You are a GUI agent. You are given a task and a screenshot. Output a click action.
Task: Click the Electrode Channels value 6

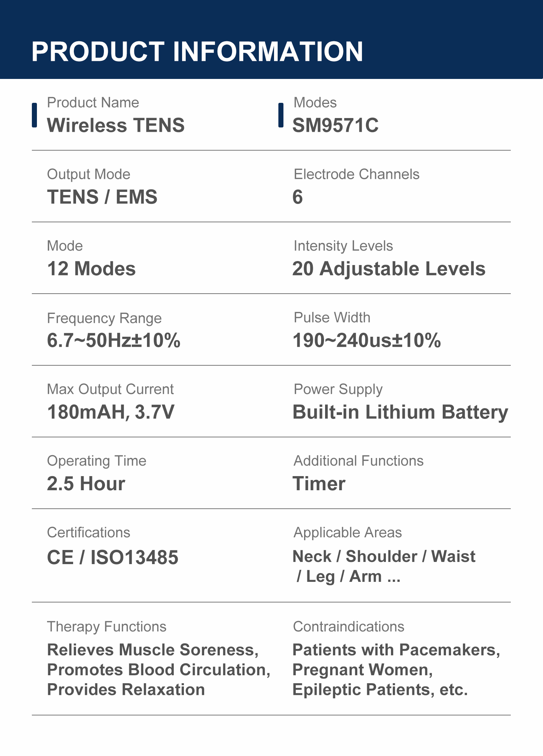click(298, 197)
